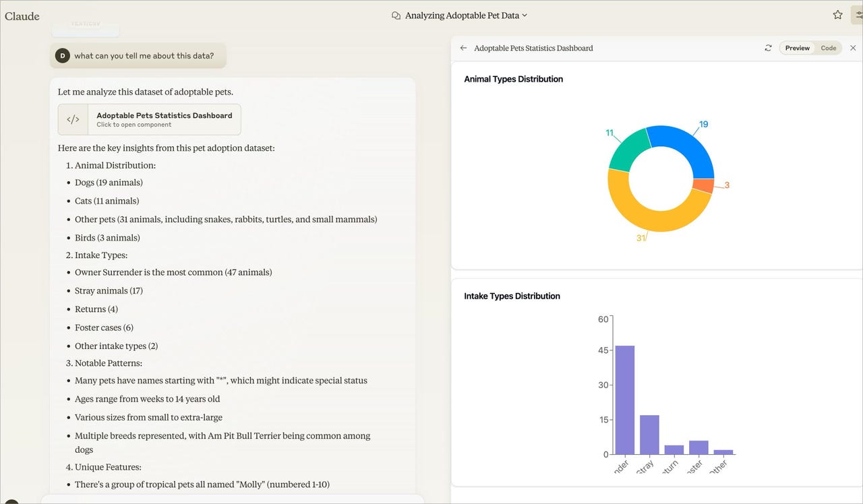Click the Other bar in chart

click(x=723, y=452)
